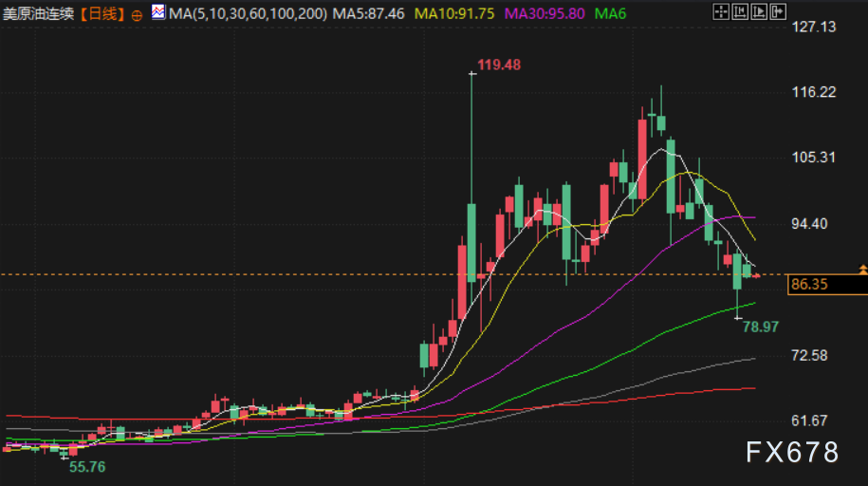Click the small red arrow at latest candle
This screenshot has width=868, height=486.
click(x=757, y=275)
